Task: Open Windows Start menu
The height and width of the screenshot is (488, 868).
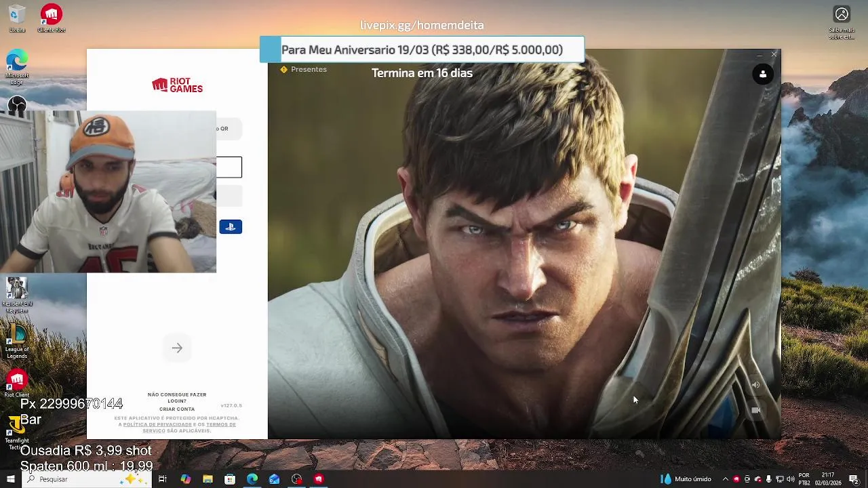Action: point(10,479)
